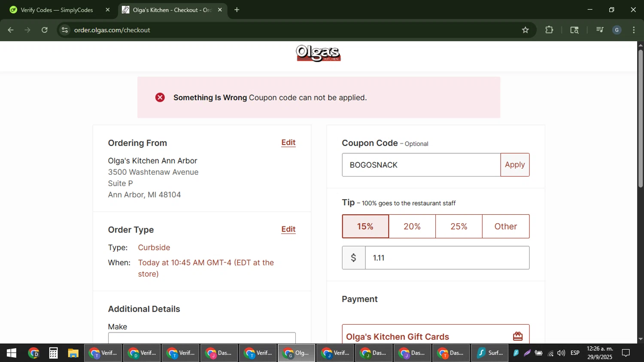This screenshot has width=644, height=362.
Task: Select the Other tip option
Action: point(506,226)
